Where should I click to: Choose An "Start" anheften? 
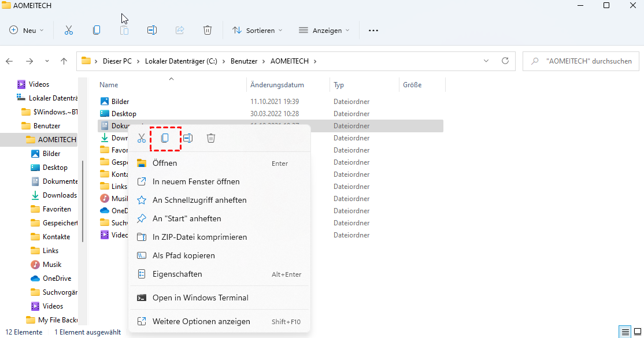coord(219,218)
